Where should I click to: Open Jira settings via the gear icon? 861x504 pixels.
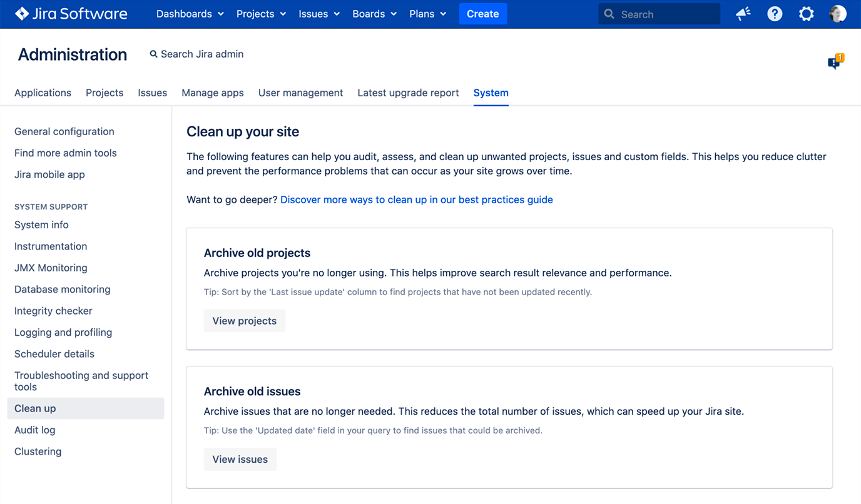pyautogui.click(x=806, y=13)
